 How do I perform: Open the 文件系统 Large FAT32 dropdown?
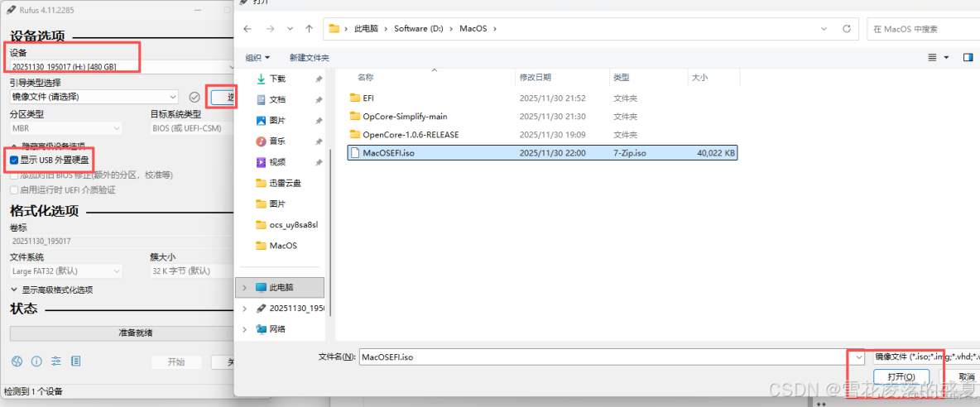pyautogui.click(x=66, y=271)
